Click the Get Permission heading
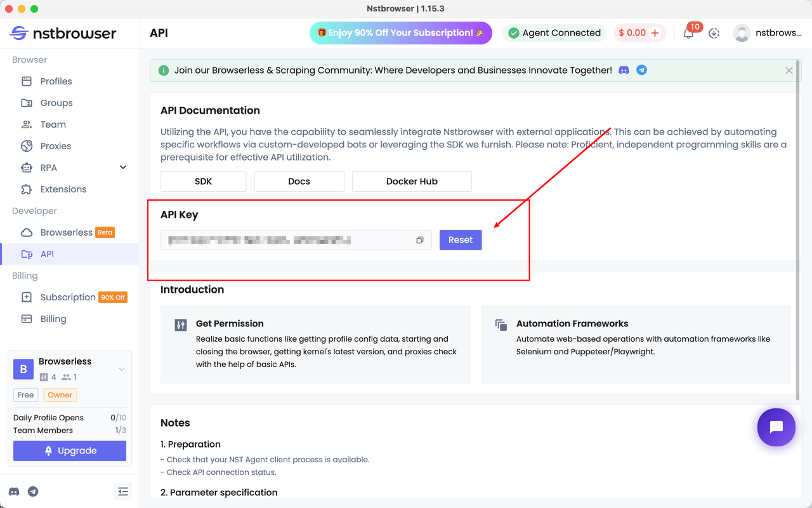Screen dimensions: 812x508 click(x=230, y=324)
